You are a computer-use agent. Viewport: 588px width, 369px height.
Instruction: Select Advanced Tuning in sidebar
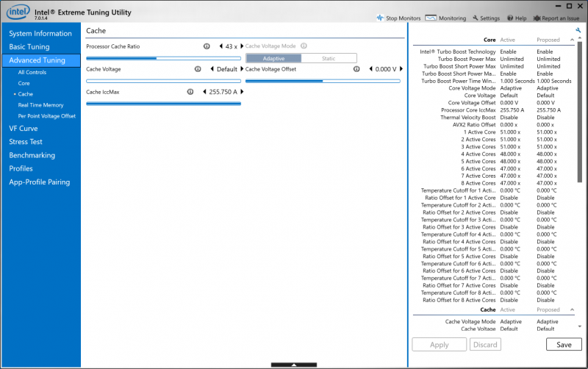41,60
